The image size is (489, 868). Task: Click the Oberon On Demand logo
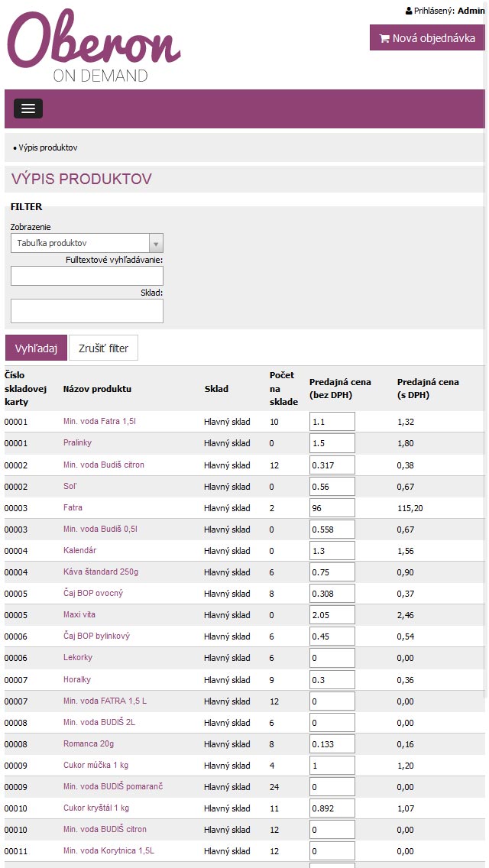(93, 46)
